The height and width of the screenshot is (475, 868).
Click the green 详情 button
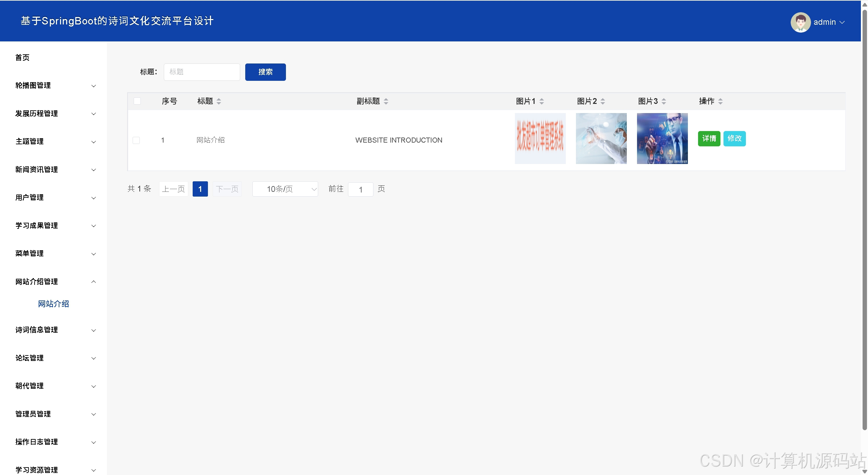[x=709, y=139]
